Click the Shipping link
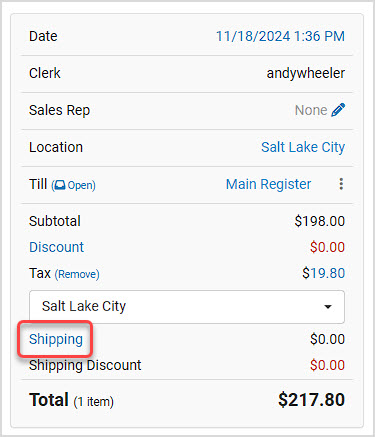Screen dimensions: 375x437 (x=56, y=339)
